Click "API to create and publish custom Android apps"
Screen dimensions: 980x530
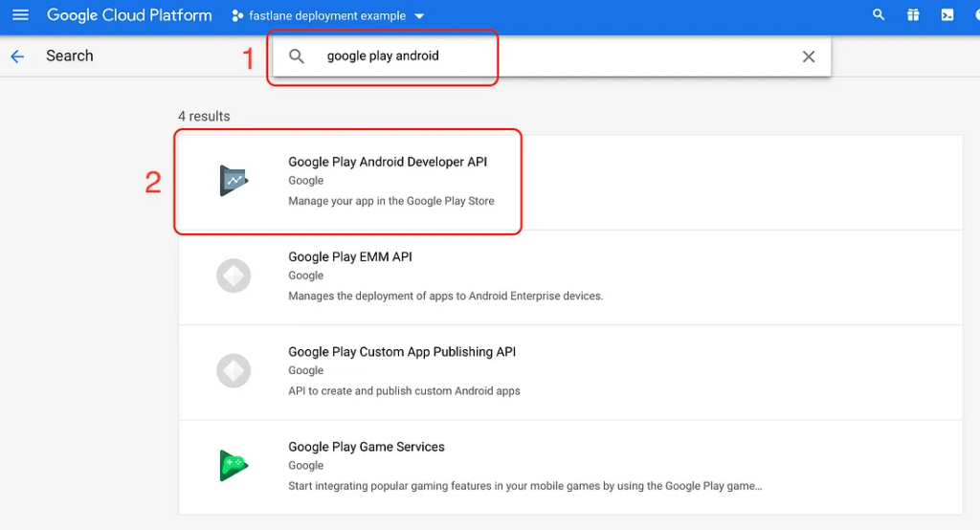[x=404, y=391]
